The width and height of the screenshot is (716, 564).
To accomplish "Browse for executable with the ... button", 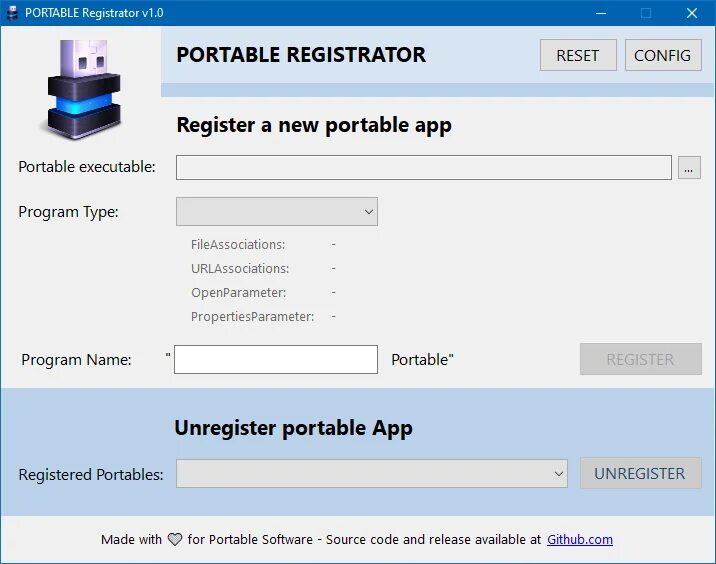I will 689,168.
